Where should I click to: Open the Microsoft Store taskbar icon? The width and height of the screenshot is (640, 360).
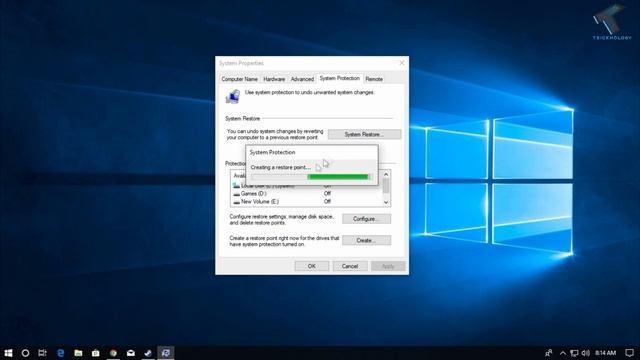96,353
